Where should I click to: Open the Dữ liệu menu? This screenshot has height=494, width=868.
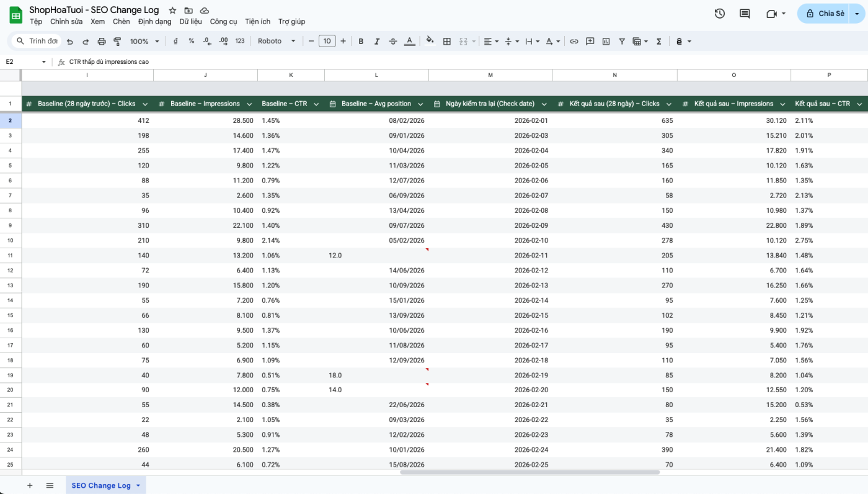pyautogui.click(x=191, y=22)
